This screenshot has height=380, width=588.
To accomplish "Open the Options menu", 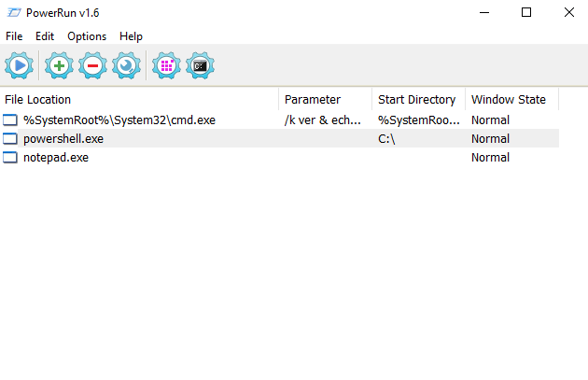I will 87,36.
